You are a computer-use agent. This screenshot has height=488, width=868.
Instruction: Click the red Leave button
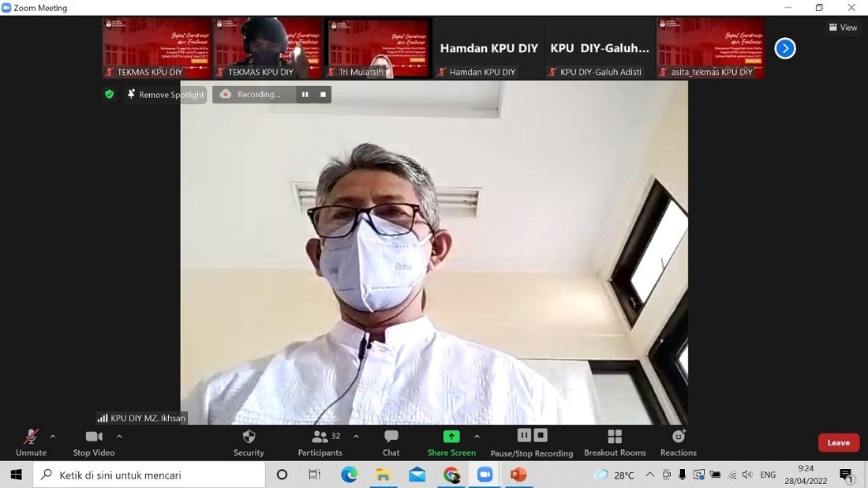point(838,443)
